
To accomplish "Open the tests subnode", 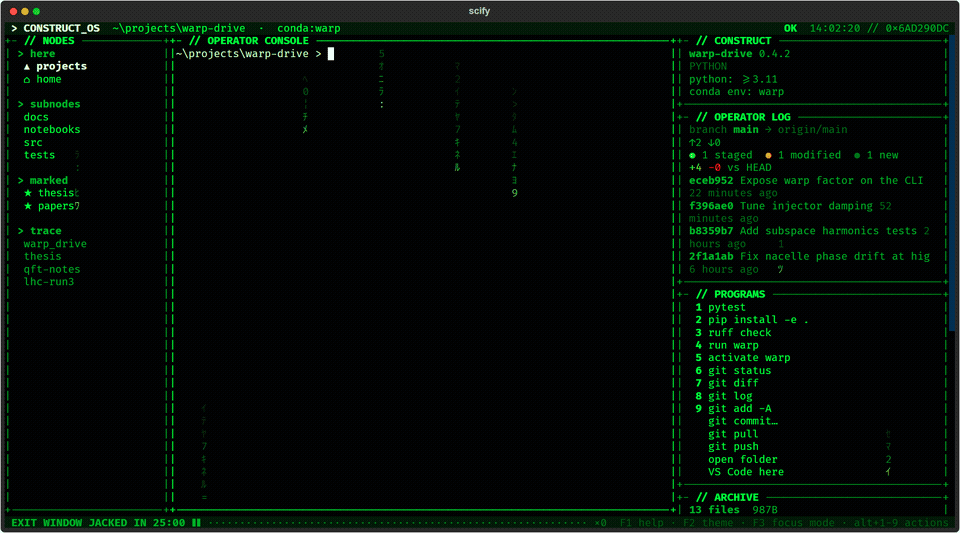I will 39,155.
